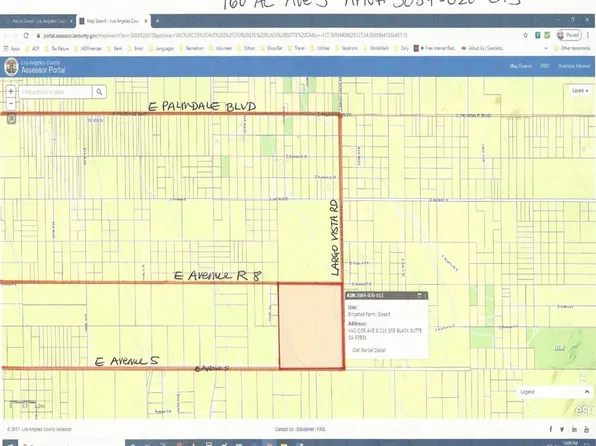Viewport: 596px width, 446px height.
Task: Open the Bank bookmark folder
Action: coord(115,48)
